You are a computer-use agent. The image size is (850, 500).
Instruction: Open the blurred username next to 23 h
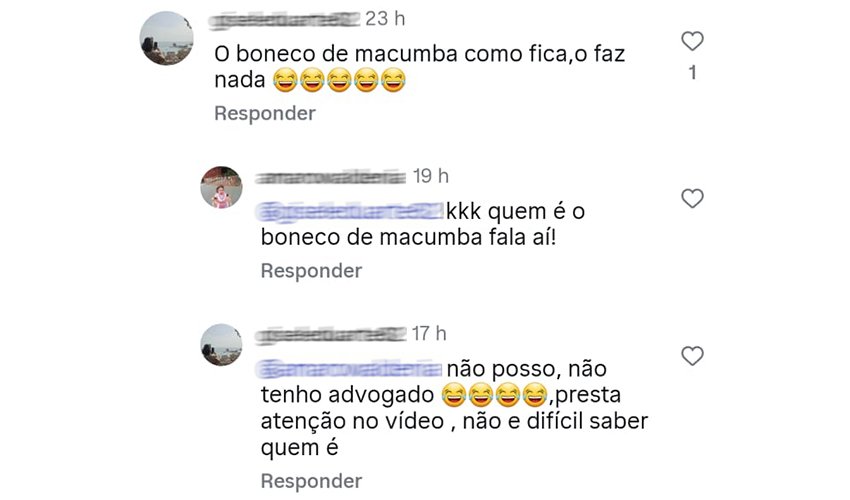click(285, 20)
